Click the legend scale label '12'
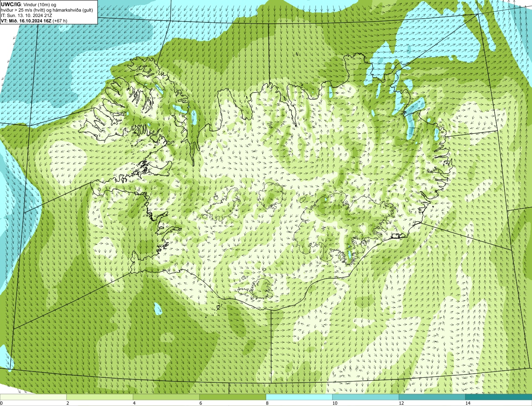The image size is (532, 406). (401, 403)
